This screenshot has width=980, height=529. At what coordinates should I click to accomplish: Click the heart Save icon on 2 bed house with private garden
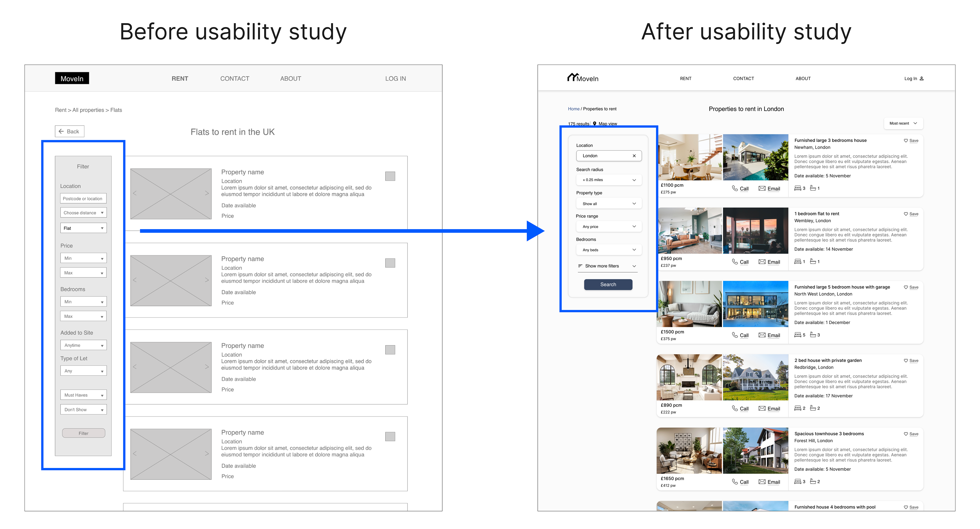tap(906, 361)
